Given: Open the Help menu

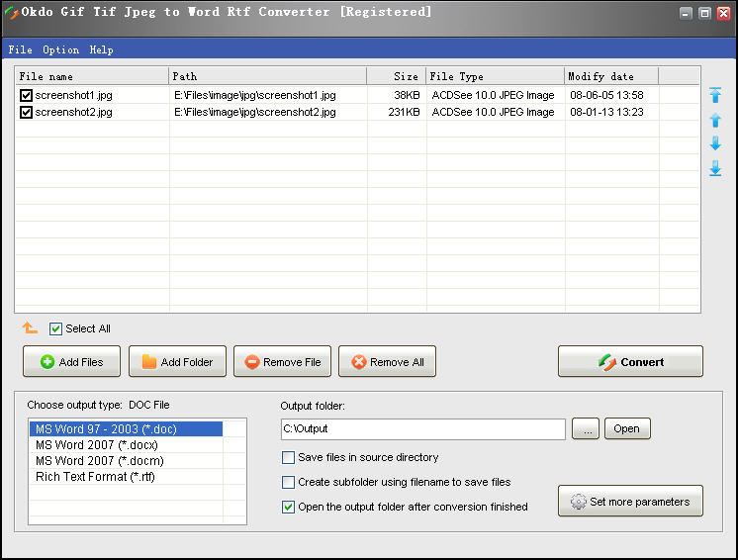Looking at the screenshot, I should point(101,49).
